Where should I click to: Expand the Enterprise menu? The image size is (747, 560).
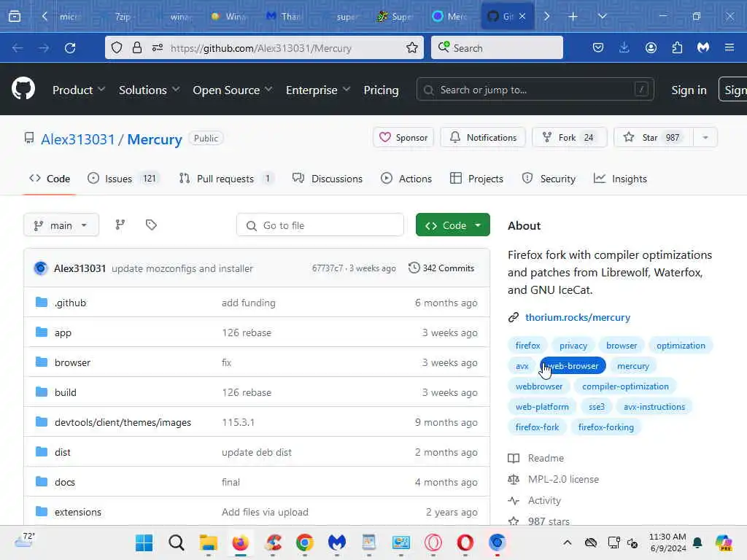pos(318,90)
